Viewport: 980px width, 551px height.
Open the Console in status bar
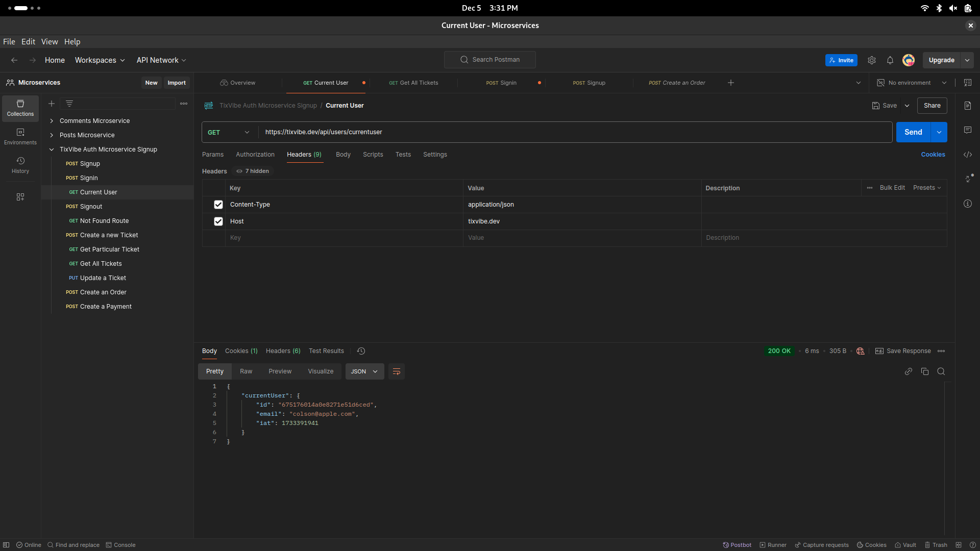120,545
